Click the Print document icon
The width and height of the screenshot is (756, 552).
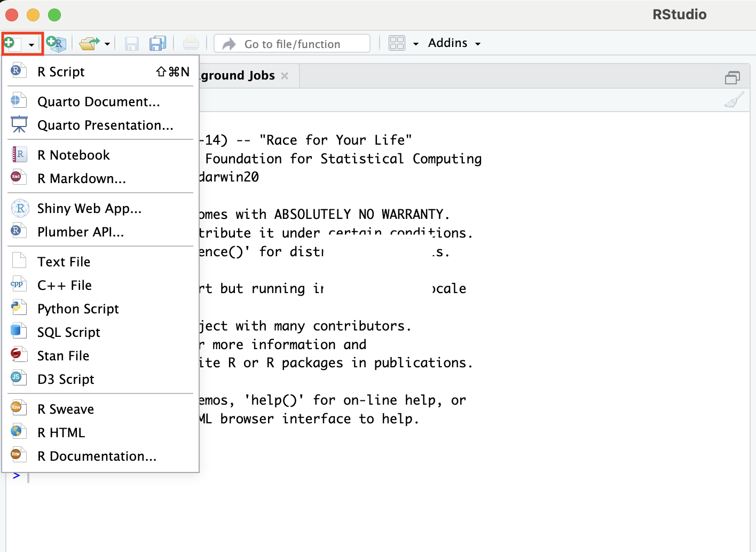click(191, 43)
